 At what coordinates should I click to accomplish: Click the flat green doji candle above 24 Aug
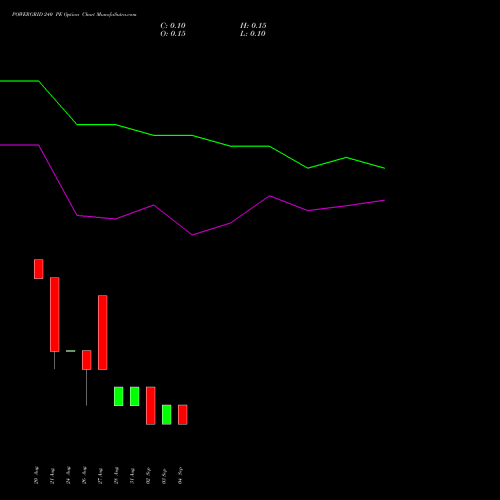pos(71,351)
